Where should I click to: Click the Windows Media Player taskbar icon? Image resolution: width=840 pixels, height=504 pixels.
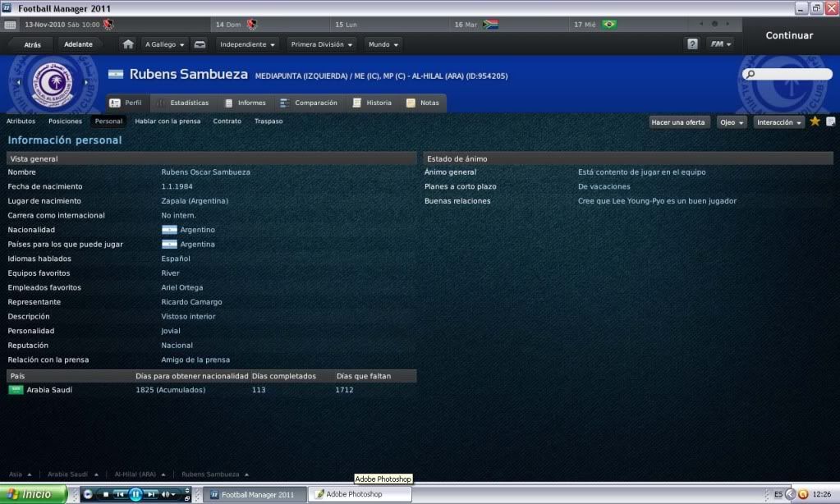(88, 494)
